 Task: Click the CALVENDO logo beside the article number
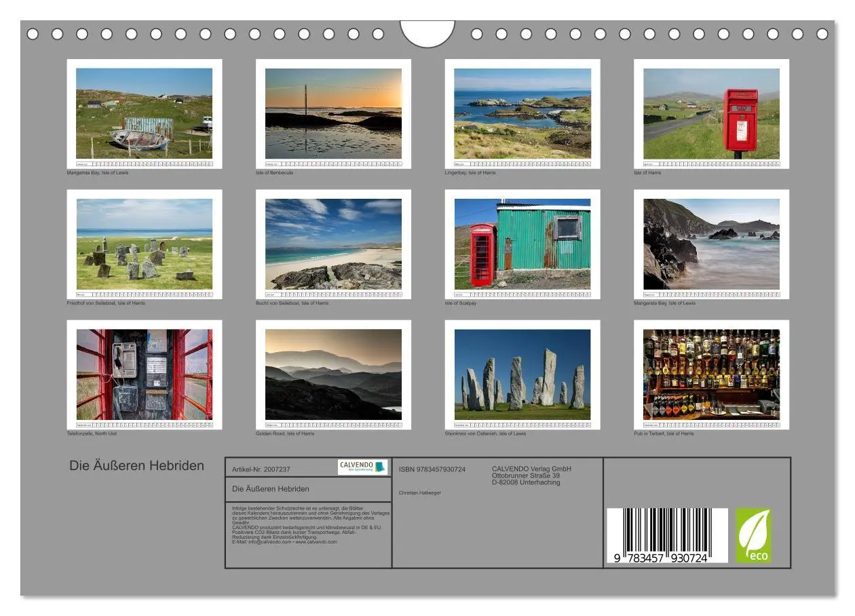coord(363,467)
